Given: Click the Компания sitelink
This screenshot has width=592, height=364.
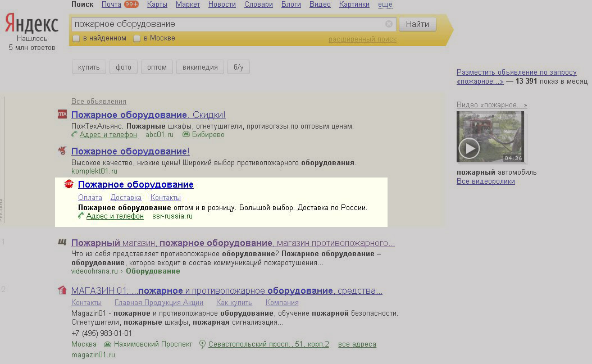Looking at the screenshot, I should [x=282, y=302].
